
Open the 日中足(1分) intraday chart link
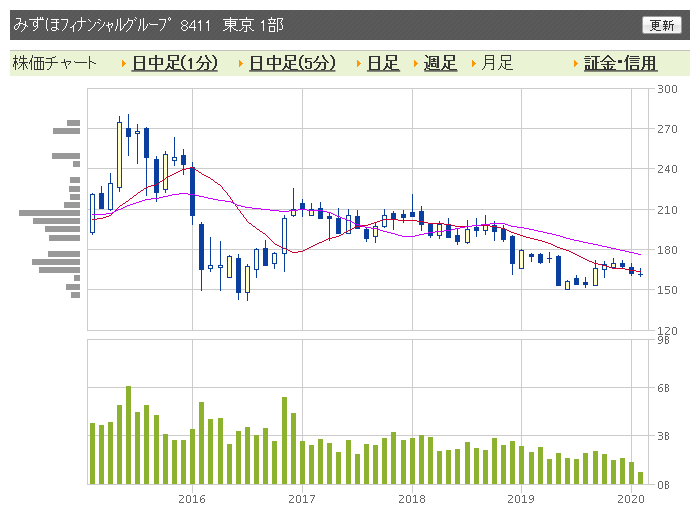point(175,63)
